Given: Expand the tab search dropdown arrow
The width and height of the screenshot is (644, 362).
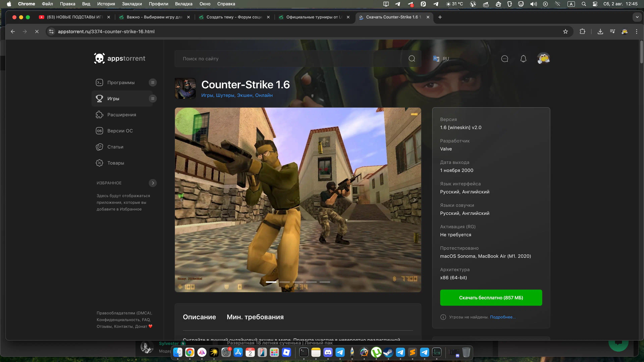Looking at the screenshot, I should click(x=637, y=17).
